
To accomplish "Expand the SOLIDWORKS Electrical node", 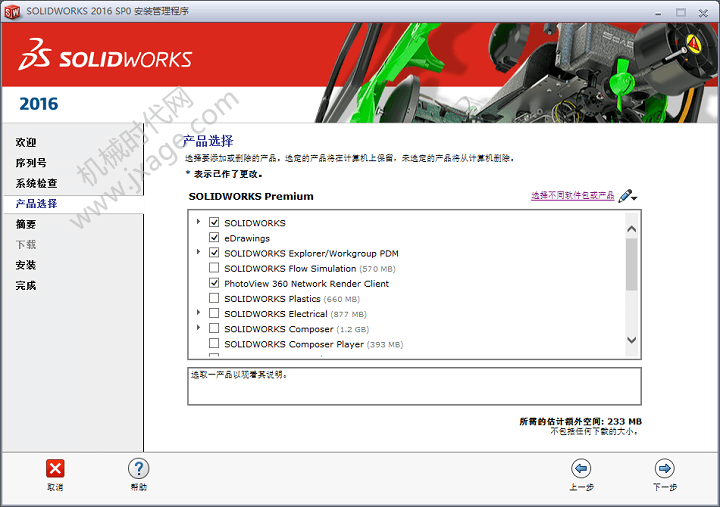I will (x=198, y=312).
